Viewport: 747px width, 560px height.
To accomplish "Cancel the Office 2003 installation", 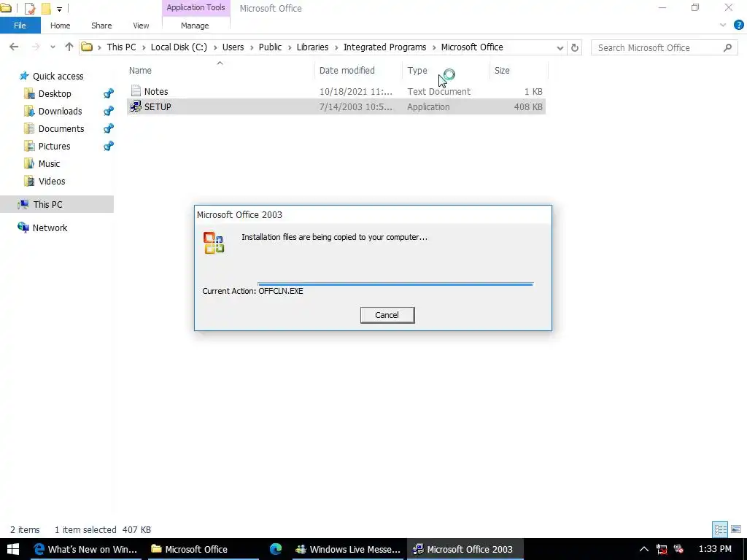I will [387, 315].
